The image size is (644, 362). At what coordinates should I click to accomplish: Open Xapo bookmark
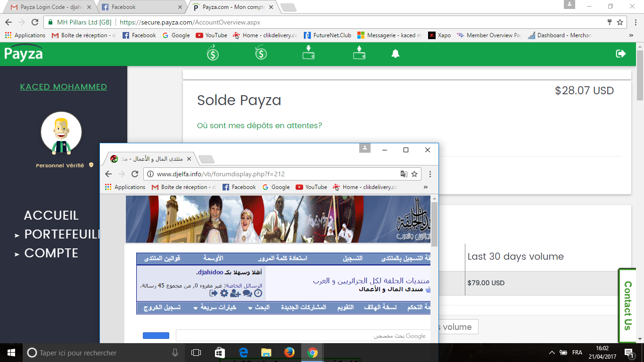439,35
